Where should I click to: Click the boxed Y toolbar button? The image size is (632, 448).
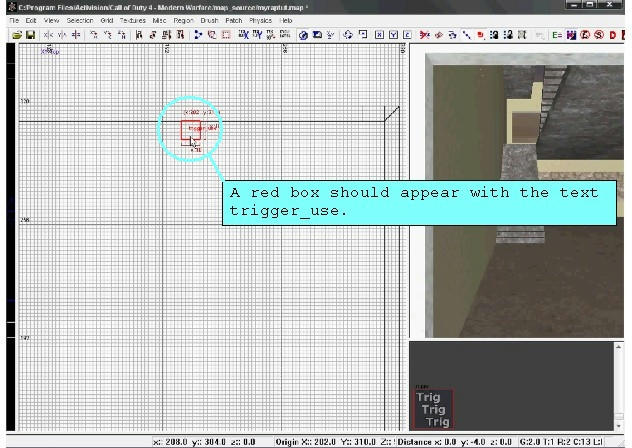click(393, 35)
